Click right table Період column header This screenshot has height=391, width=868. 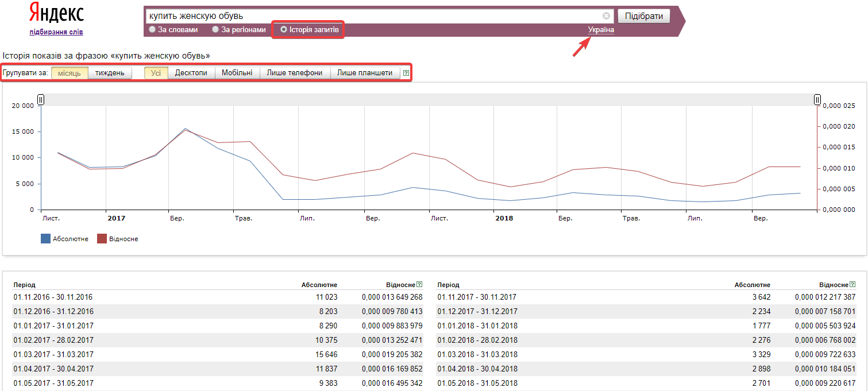tap(448, 285)
